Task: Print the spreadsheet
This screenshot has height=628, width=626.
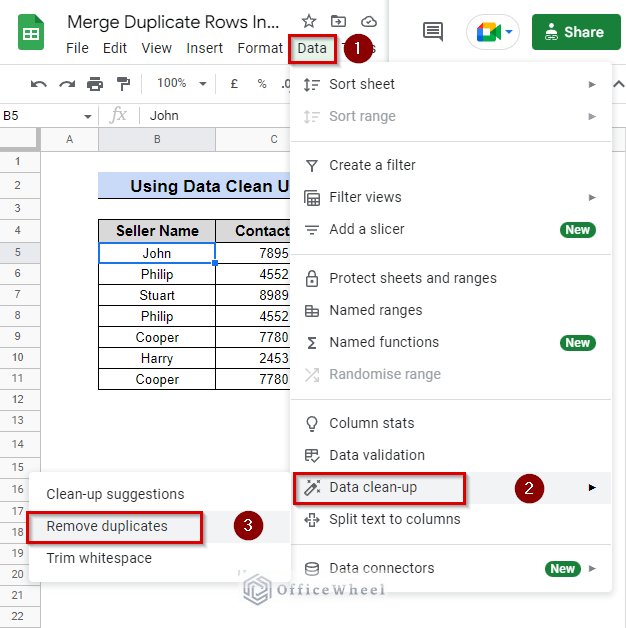Action: 95,84
